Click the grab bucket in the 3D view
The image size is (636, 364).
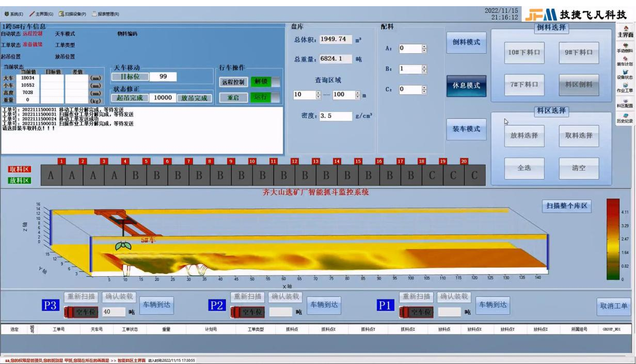(123, 246)
